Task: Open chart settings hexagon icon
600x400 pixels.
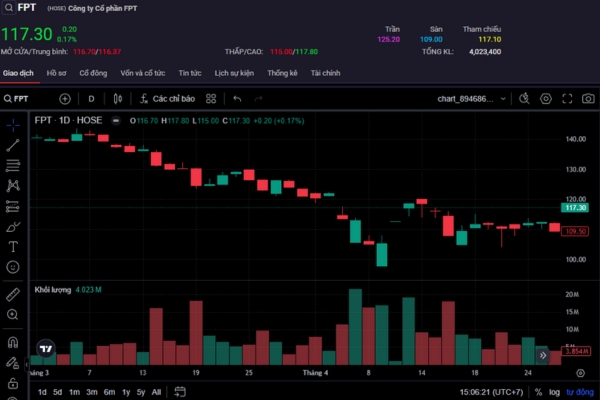Action: click(546, 99)
